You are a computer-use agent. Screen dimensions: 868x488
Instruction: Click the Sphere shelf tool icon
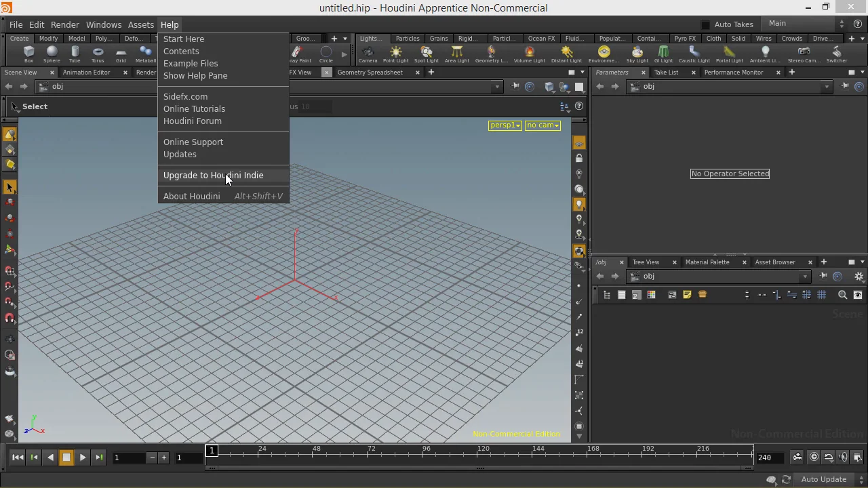pos(52,54)
